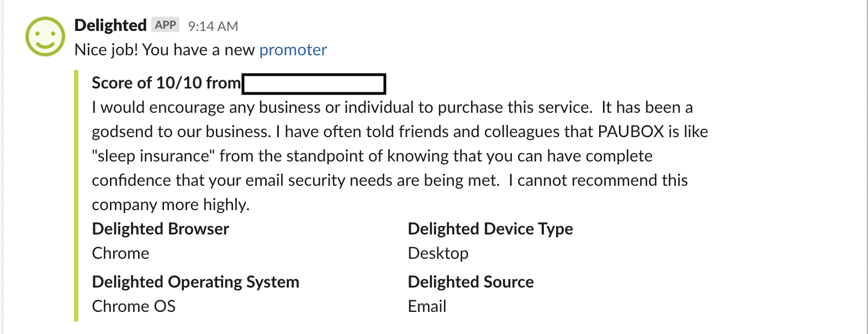
Task: Click the quoted "sleep insurance" phrase
Action: [x=154, y=156]
